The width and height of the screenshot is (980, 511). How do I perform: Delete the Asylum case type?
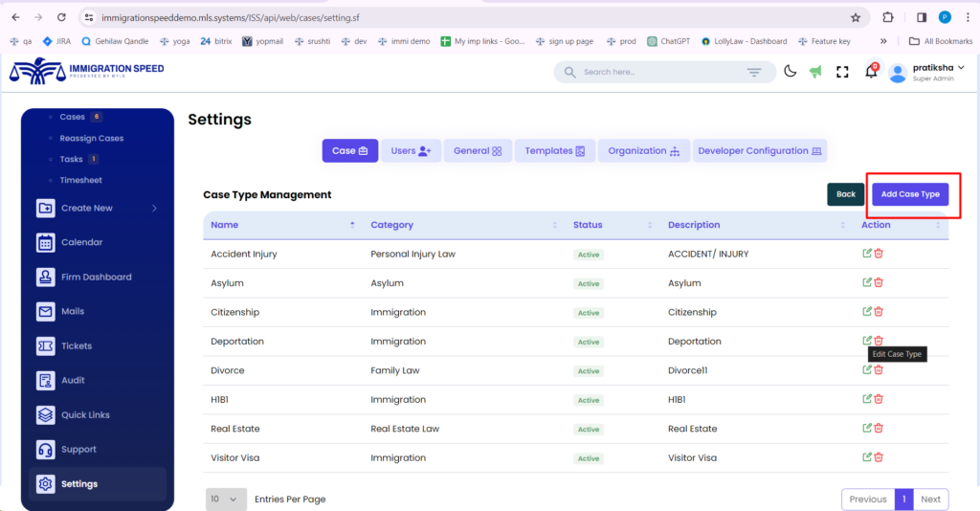pos(879,282)
